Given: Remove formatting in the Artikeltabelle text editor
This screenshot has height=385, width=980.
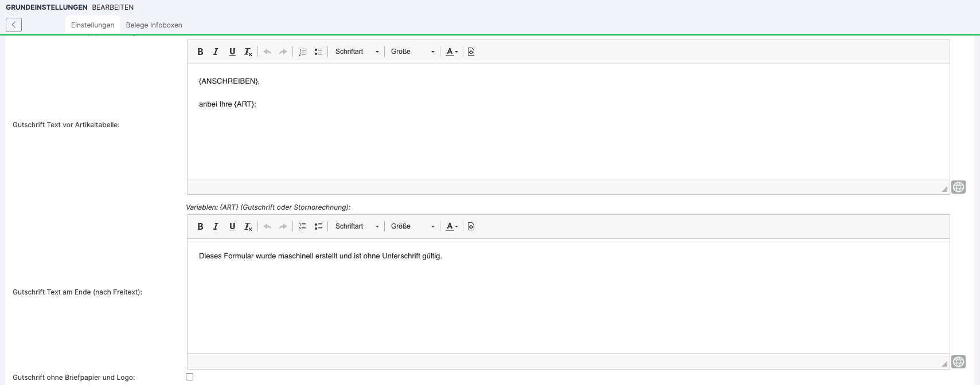Looking at the screenshot, I should tap(248, 52).
